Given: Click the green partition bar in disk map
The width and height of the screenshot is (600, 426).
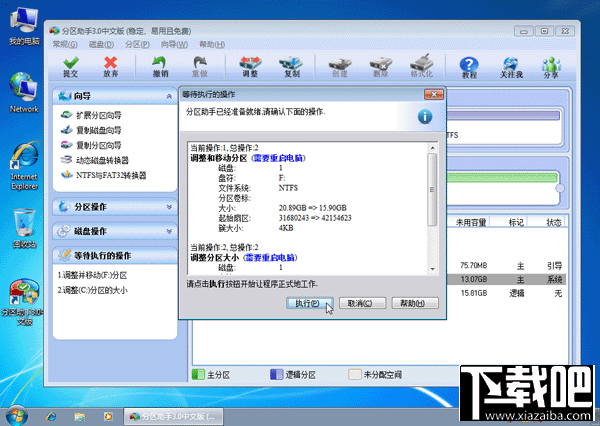Looking at the screenshot, I should [502, 178].
